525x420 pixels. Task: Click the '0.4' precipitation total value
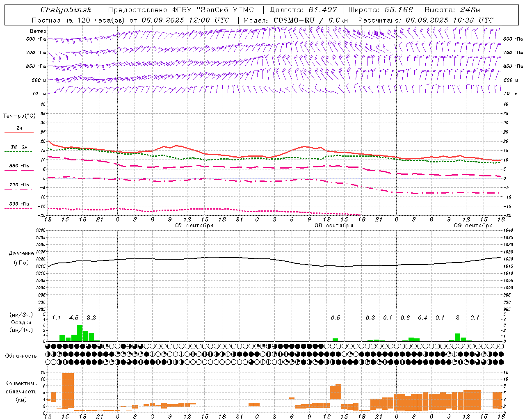[422, 318]
